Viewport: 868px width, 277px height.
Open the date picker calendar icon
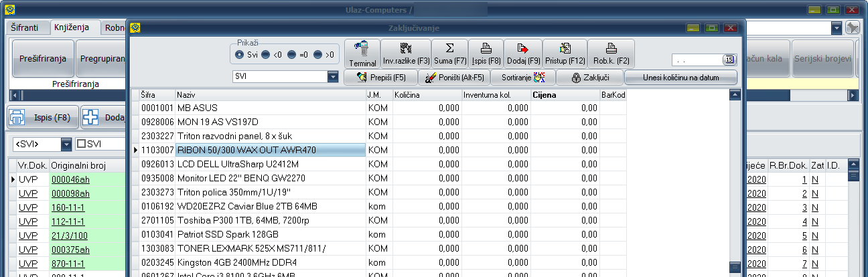(729, 60)
